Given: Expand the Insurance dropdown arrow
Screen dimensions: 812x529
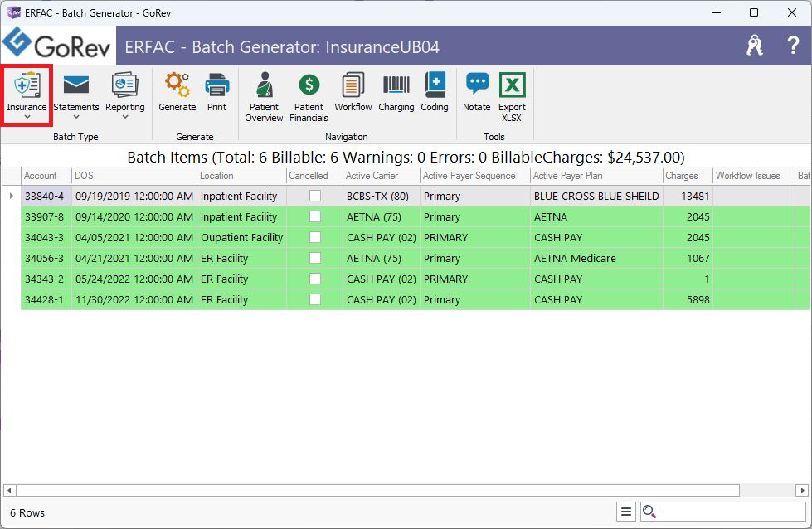Looking at the screenshot, I should 27,118.
